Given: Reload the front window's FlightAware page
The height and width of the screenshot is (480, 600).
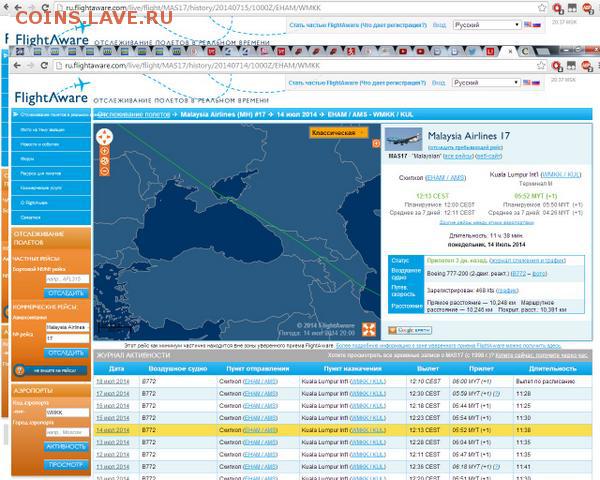Looking at the screenshot, I should click(44, 65).
